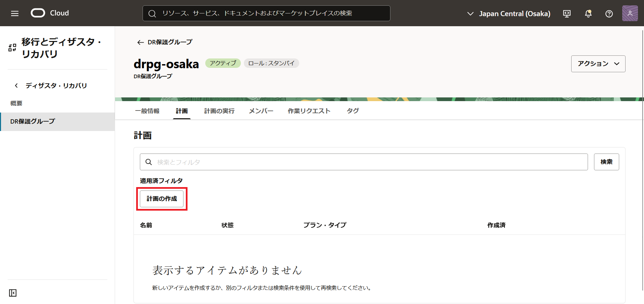Viewport: 644px width, 304px height.
Task: Collapse the left sidebar panel
Action: click(x=12, y=293)
